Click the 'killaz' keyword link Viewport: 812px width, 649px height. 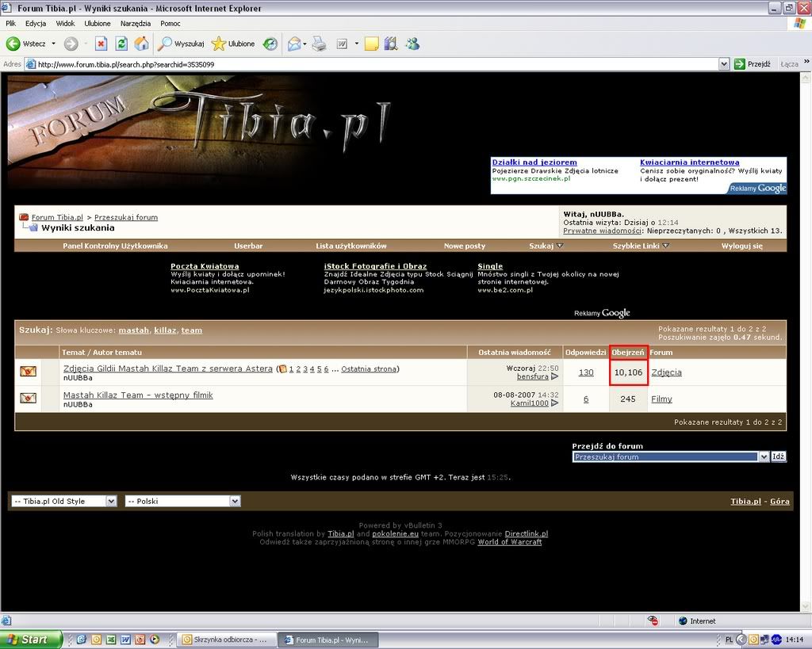coord(165,330)
